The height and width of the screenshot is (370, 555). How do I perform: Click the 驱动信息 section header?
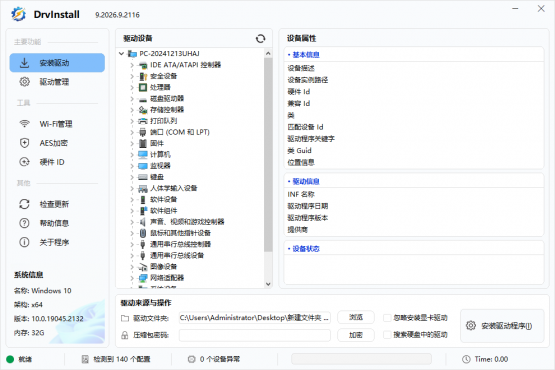pos(306,182)
